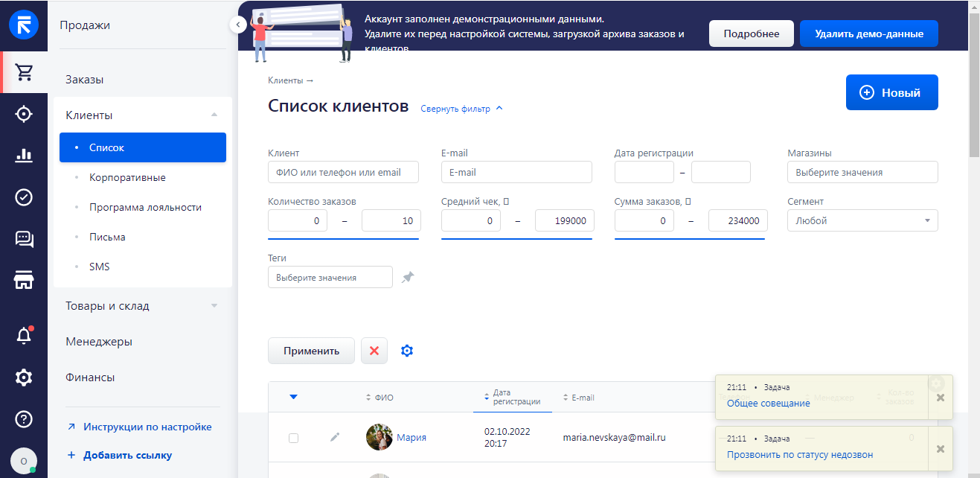The image size is (980, 478).
Task: Open the tasks checkmark icon in sidebar
Action: coord(24,197)
